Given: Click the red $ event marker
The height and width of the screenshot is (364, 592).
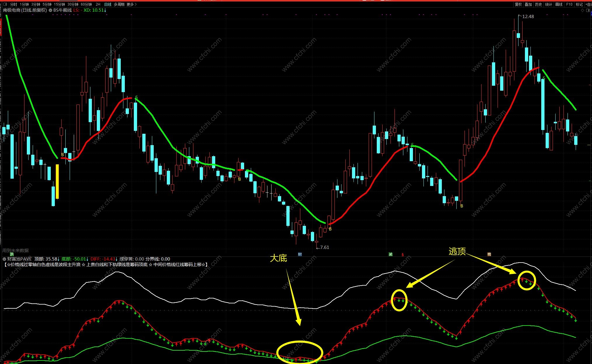Looking at the screenshot, I should point(403,254).
